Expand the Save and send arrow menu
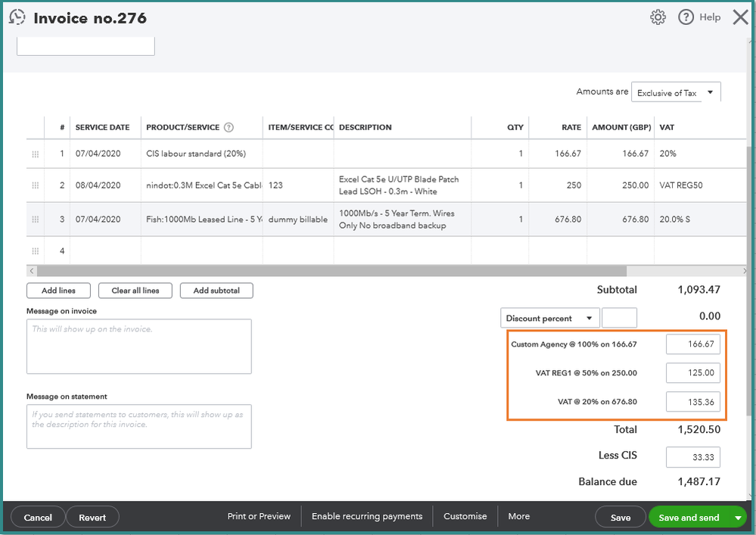The image size is (756, 535). (x=738, y=517)
